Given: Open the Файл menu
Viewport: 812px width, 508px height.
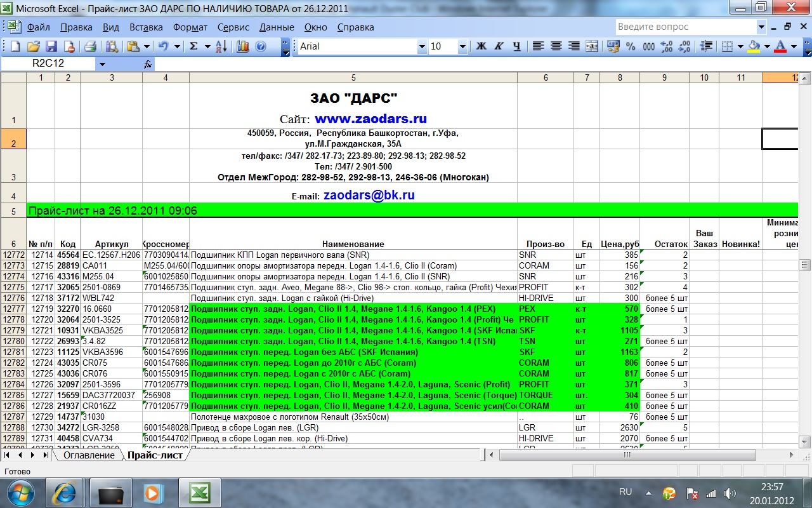Looking at the screenshot, I should [39, 27].
